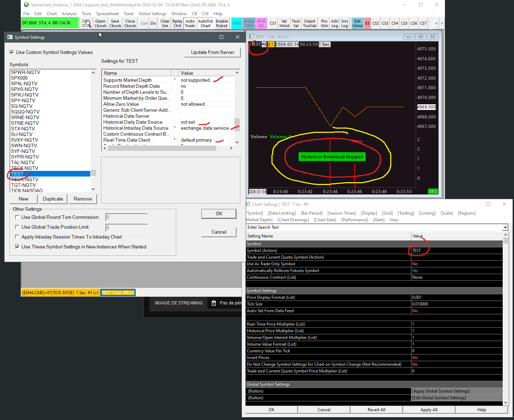The width and height of the screenshot is (514, 420).
Task: Check Apply Intraday Session Times To Intraday Chart
Action: [17, 237]
